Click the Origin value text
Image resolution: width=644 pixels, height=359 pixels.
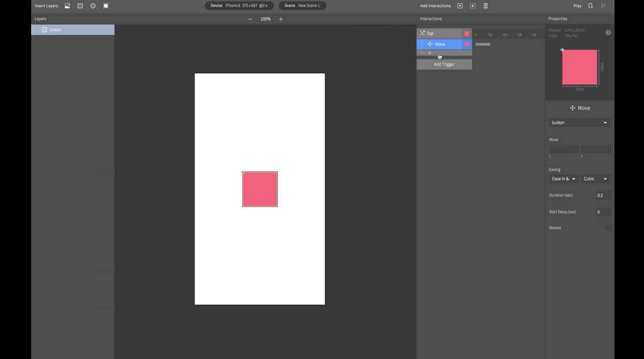point(571,36)
